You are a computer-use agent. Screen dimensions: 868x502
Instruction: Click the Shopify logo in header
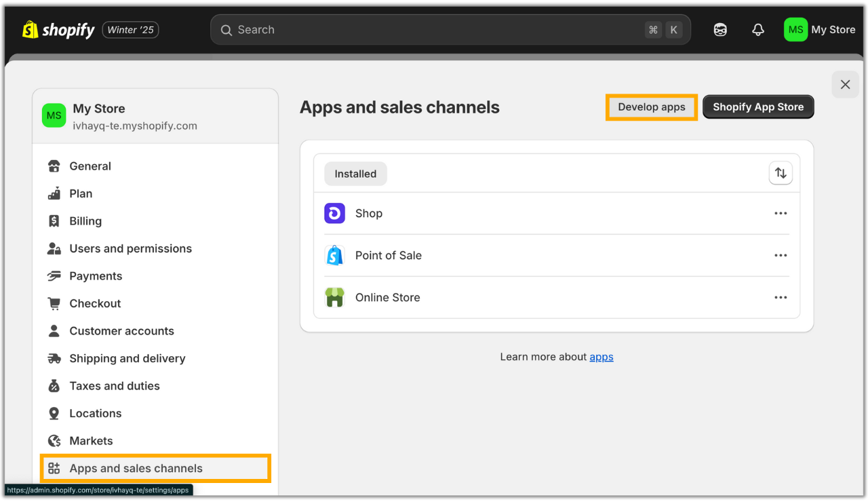point(58,30)
